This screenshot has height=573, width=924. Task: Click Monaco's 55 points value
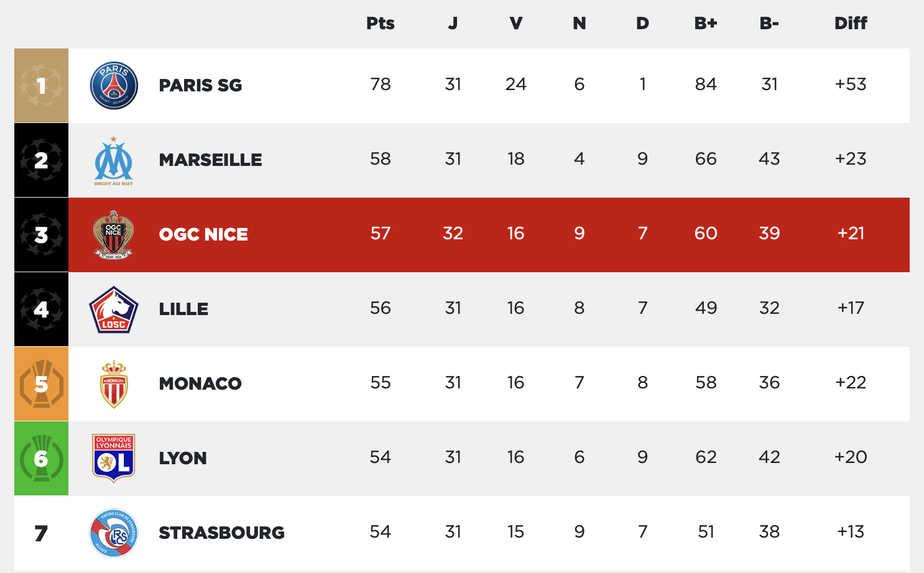tap(381, 382)
